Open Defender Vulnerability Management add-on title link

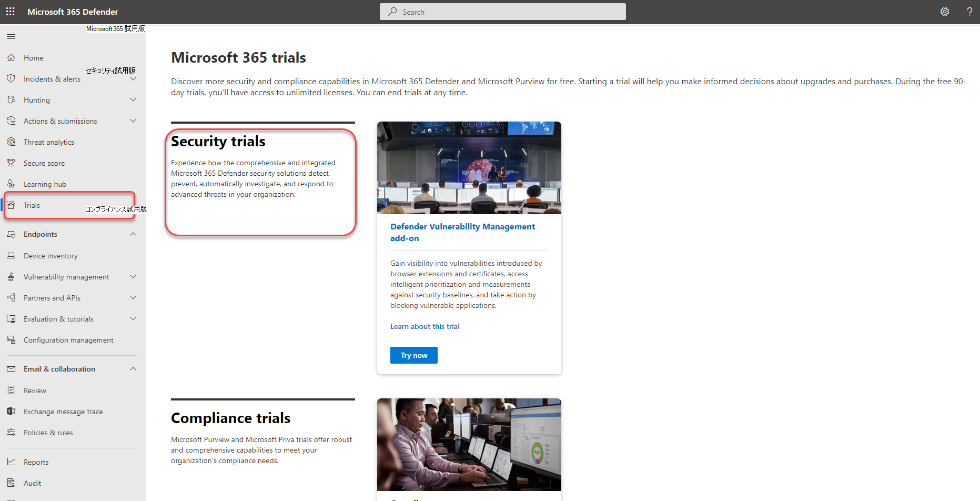pyautogui.click(x=462, y=232)
